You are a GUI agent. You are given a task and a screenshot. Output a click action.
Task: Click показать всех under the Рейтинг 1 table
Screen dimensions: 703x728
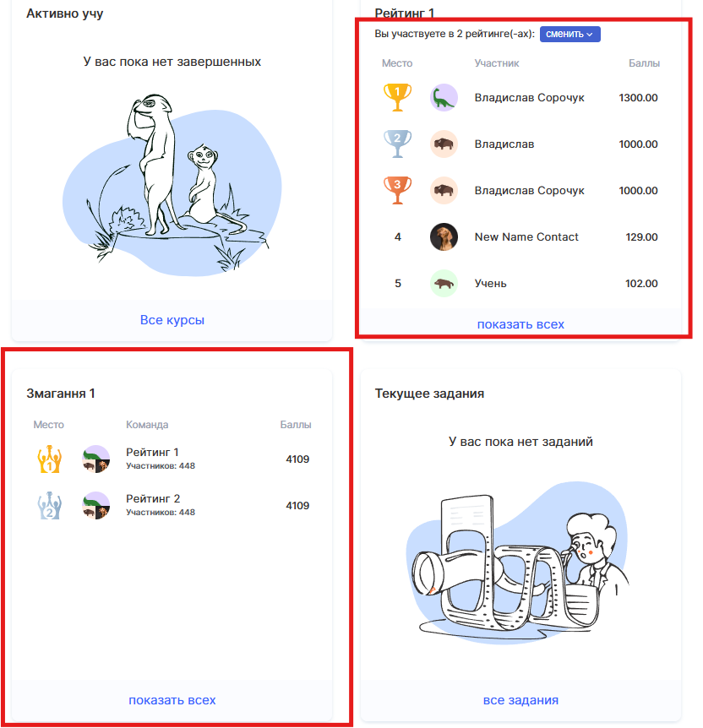tap(520, 324)
